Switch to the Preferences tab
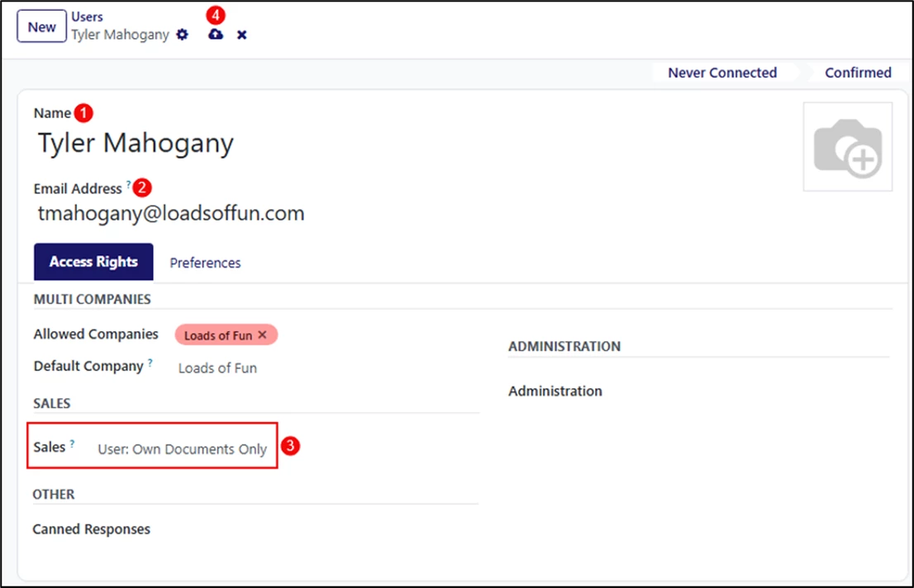Viewport: 914px width, 588px height. [x=205, y=263]
